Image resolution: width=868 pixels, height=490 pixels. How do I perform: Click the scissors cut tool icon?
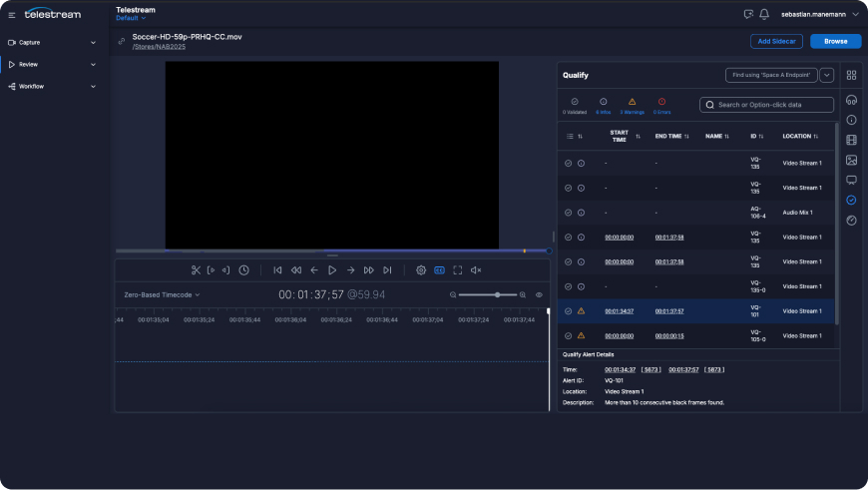197,270
